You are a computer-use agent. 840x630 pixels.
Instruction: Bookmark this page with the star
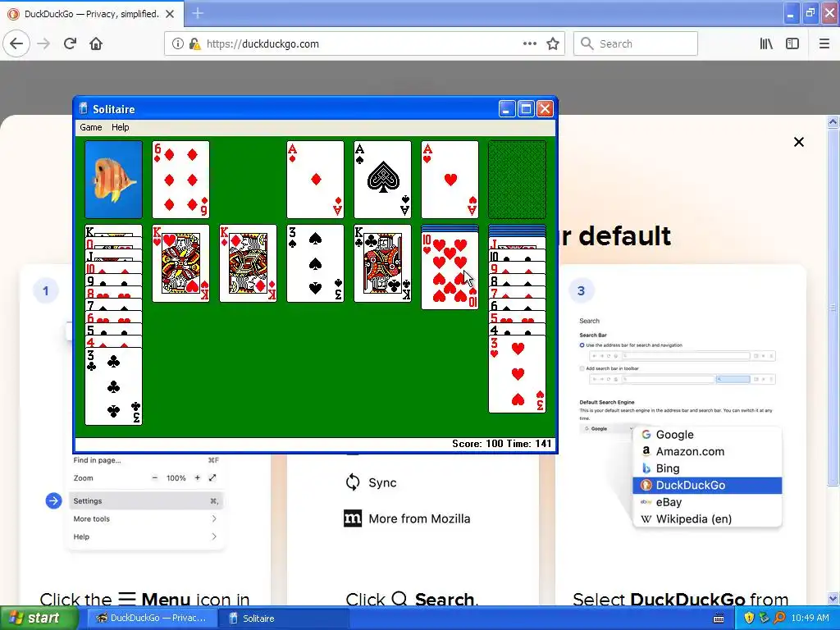pos(553,43)
